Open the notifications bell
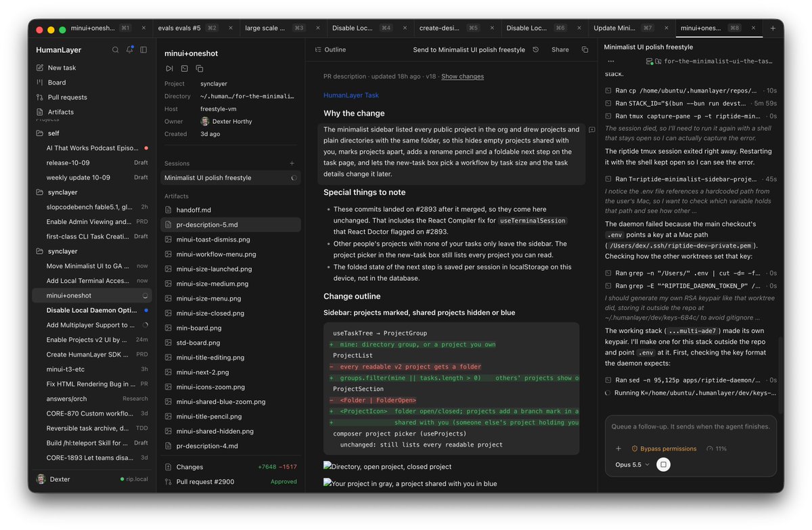This screenshot has height=530, width=812. 129,50
